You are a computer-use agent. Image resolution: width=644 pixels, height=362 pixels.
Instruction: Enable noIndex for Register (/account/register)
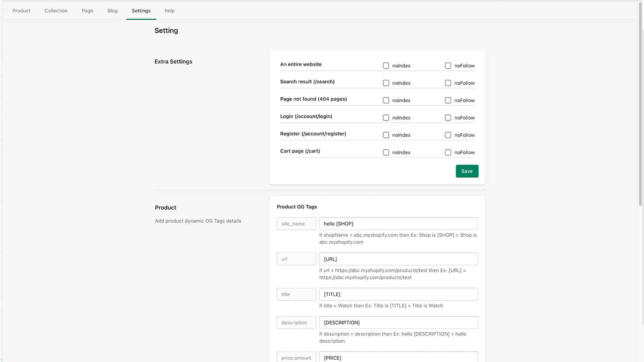pyautogui.click(x=386, y=135)
